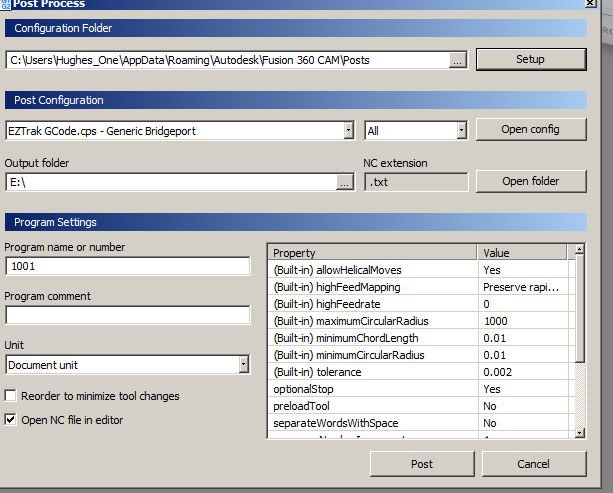Click the tolerance value 0.002
This screenshot has height=493, width=613.
pos(523,372)
